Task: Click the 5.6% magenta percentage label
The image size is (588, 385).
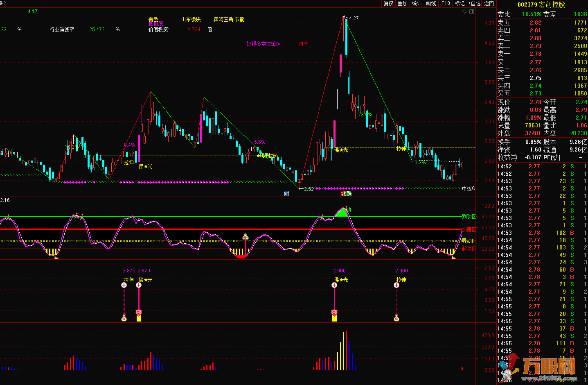Action: tap(259, 142)
